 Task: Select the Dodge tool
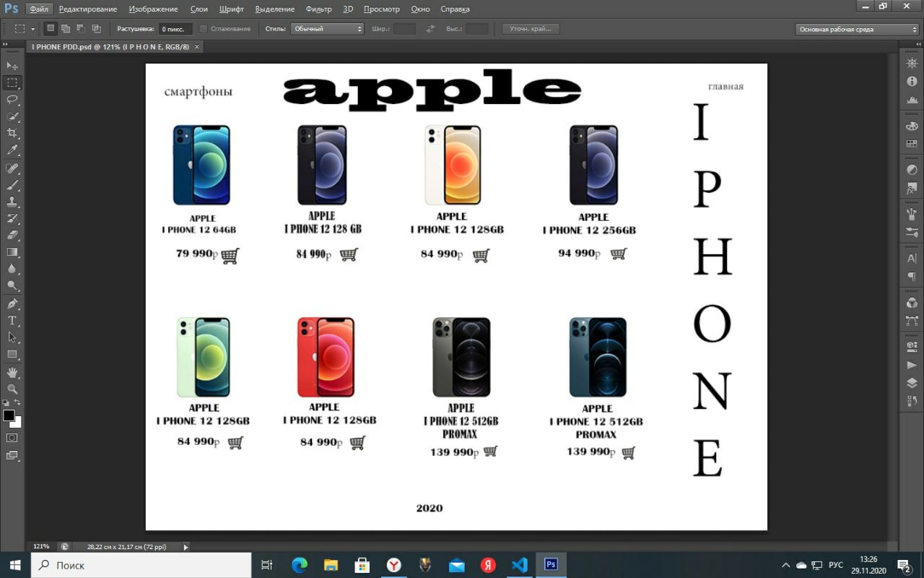point(12,286)
